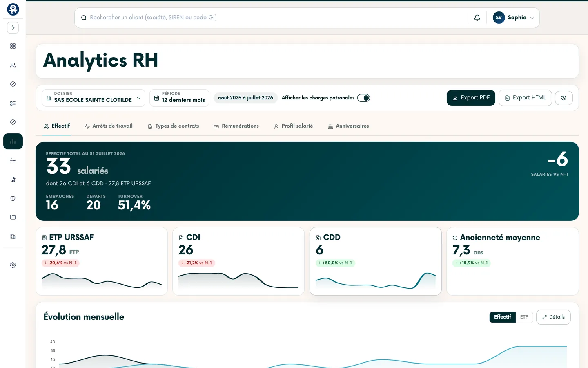Switch chart to Effectif view
The height and width of the screenshot is (368, 588).
point(502,317)
